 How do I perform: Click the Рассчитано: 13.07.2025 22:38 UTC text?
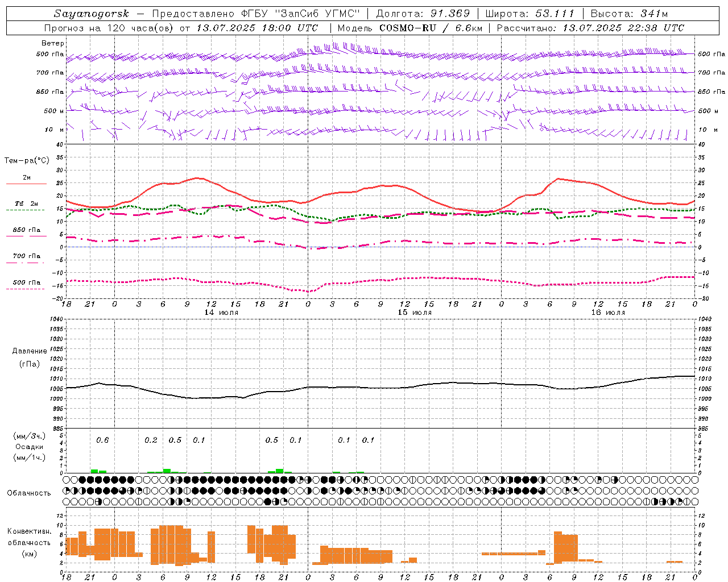pyautogui.click(x=590, y=28)
